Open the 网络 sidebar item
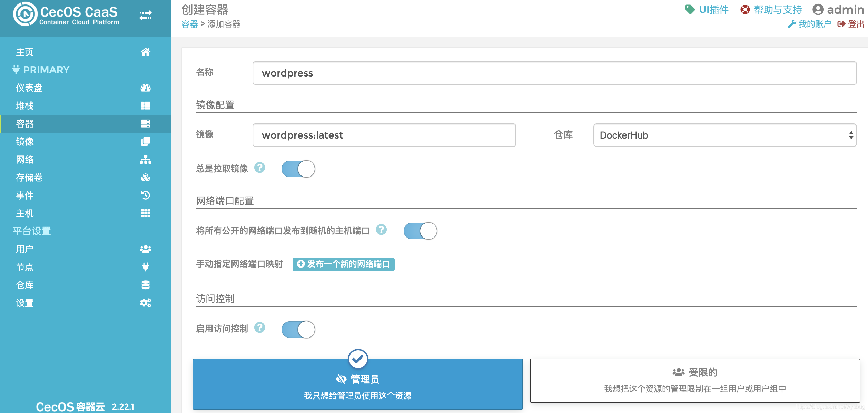Viewport: 868px width, 413px height. 86,159
